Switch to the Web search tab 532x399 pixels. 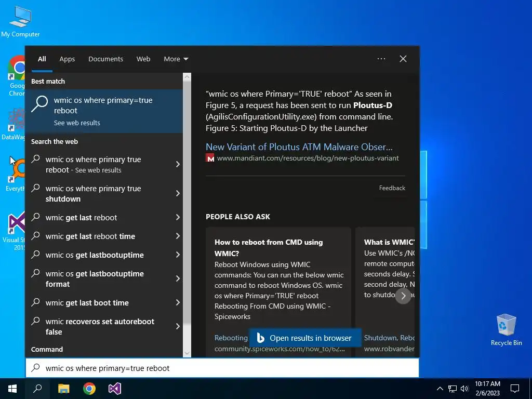143,59
